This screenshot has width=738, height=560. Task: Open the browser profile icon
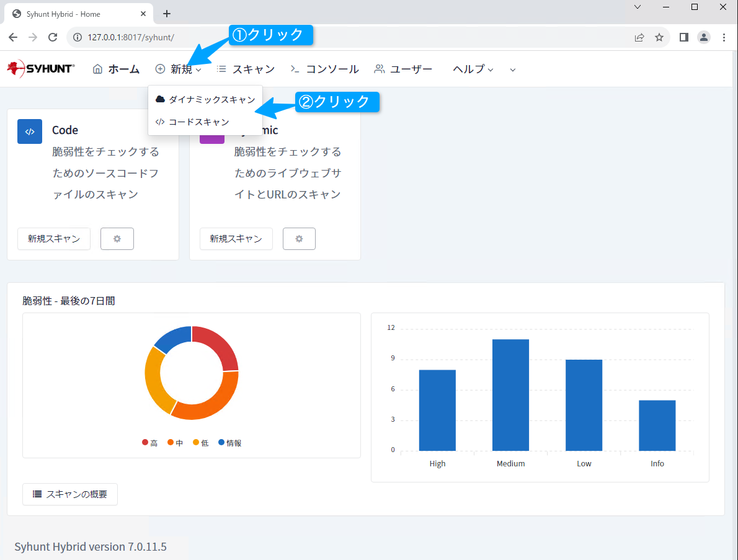704,37
